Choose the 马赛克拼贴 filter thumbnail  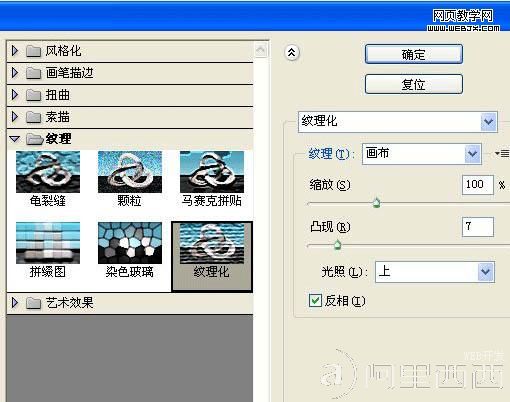tap(212, 172)
